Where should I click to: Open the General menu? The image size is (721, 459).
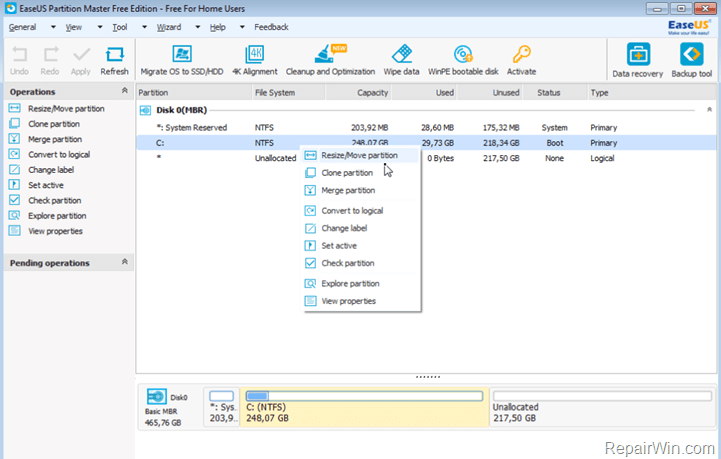(x=22, y=27)
